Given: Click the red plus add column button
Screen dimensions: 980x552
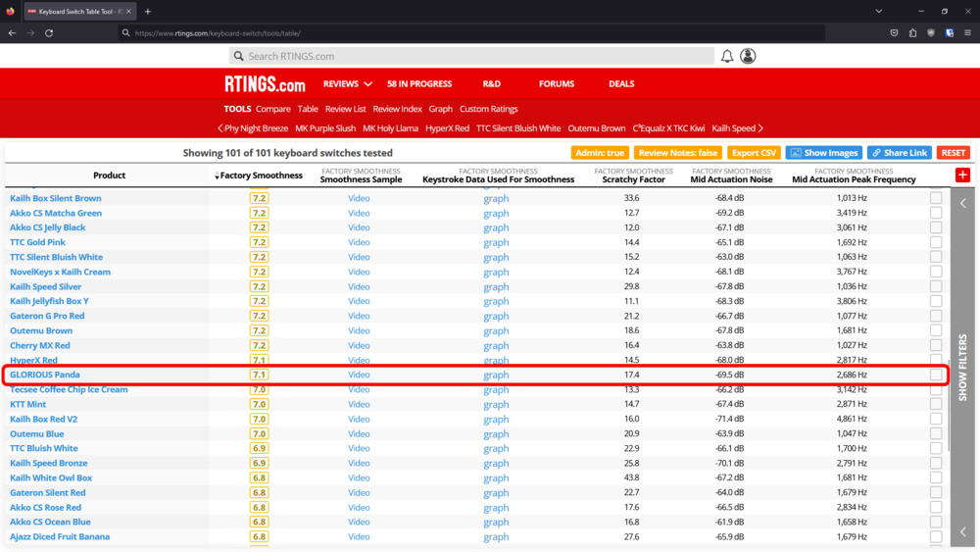Looking at the screenshot, I should (962, 175).
